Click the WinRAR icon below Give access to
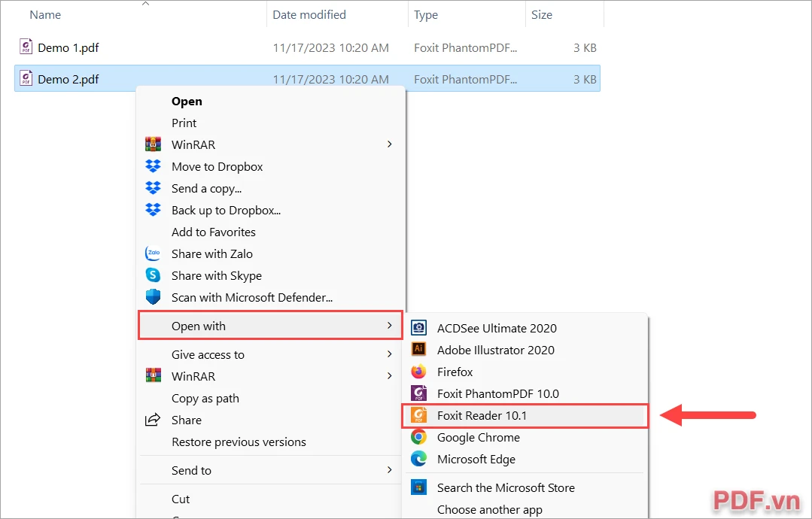Image resolution: width=812 pixels, height=519 pixels. 154,375
